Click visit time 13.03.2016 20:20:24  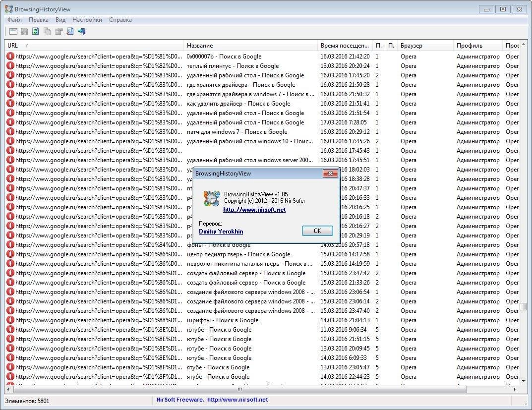(345, 66)
